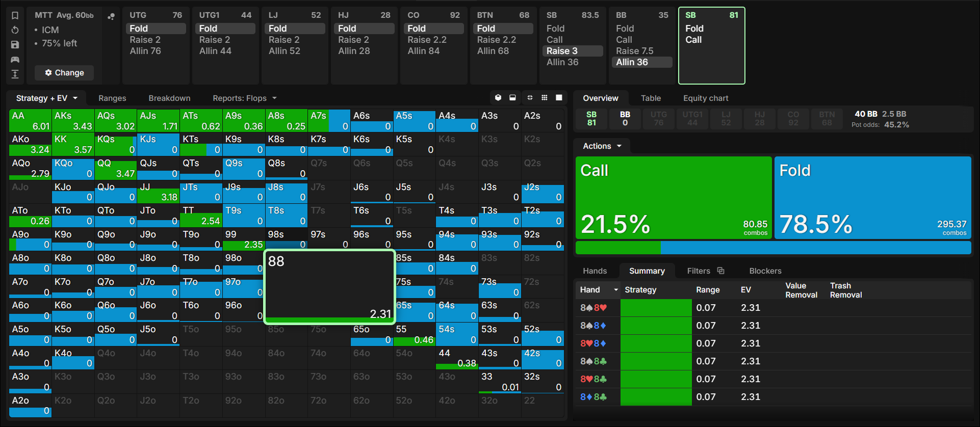
Task: Open the Strategy + EV dropdown
Action: 46,98
